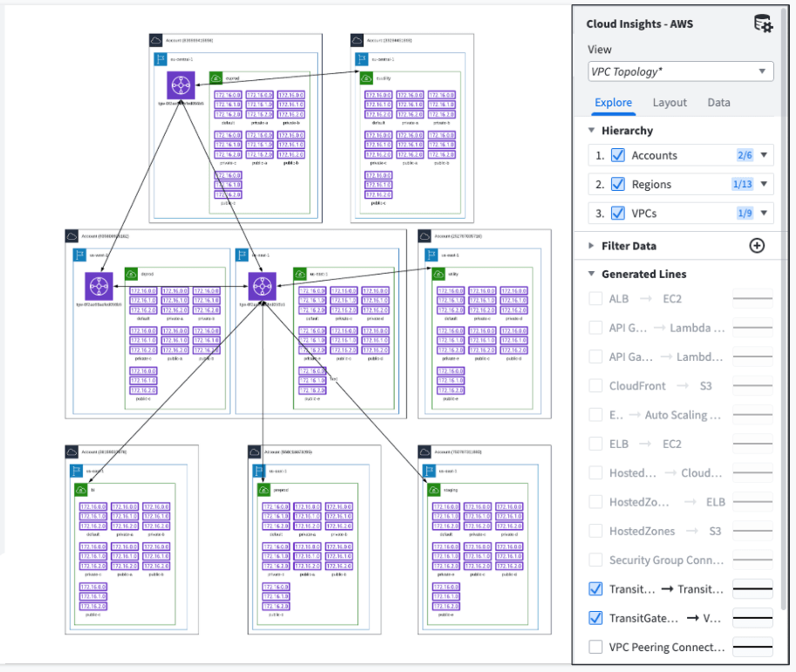The image size is (796, 672).
Task: Collapse the Hierarchy section
Action: 591,131
